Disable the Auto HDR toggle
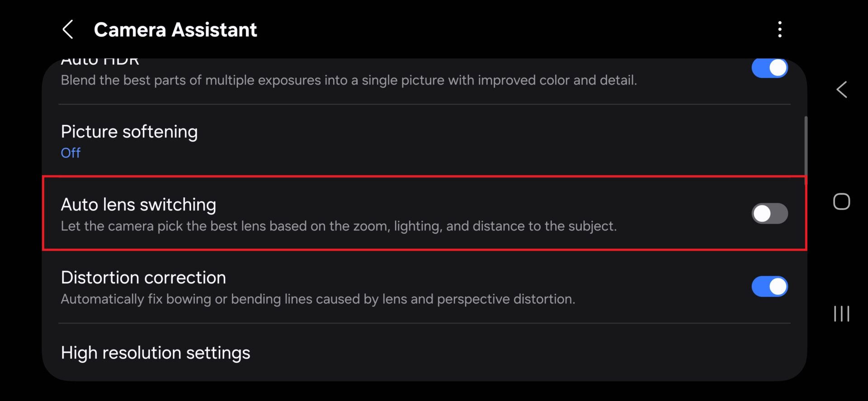The width and height of the screenshot is (868, 401). click(x=769, y=68)
